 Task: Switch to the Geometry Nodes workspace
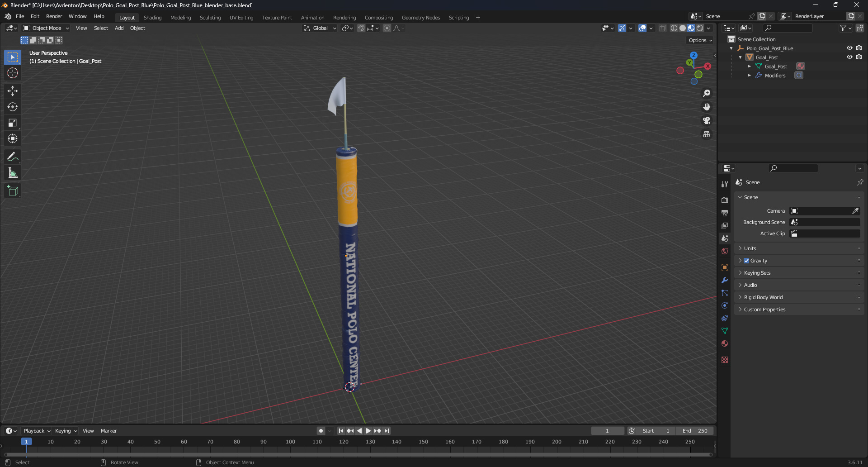[x=421, y=18]
